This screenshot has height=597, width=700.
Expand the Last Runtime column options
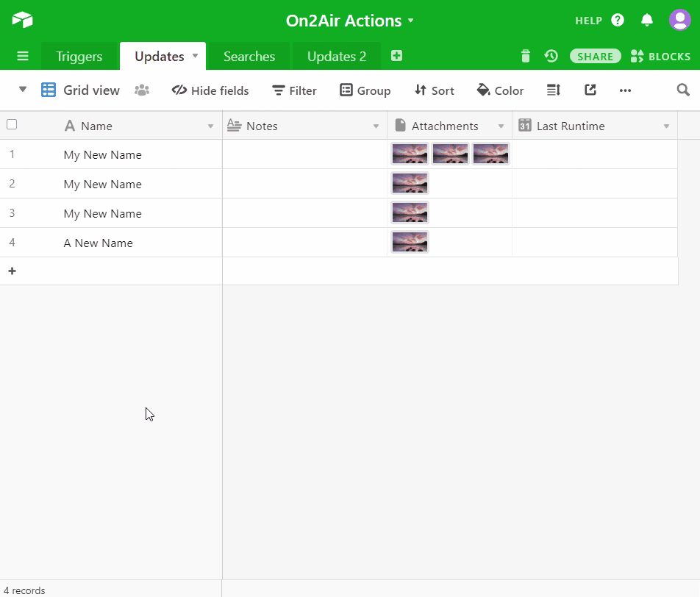666,126
